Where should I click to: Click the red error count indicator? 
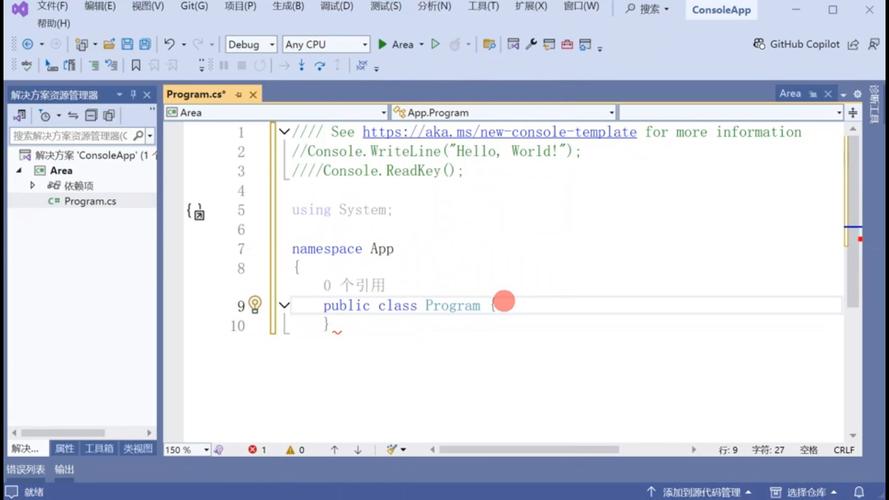(x=257, y=450)
